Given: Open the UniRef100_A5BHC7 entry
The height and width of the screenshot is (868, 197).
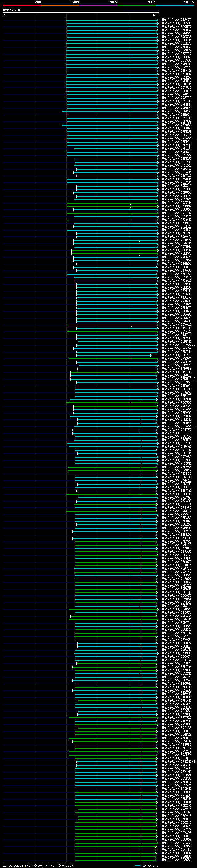Looking at the screenshot, I should click(x=177, y=30).
